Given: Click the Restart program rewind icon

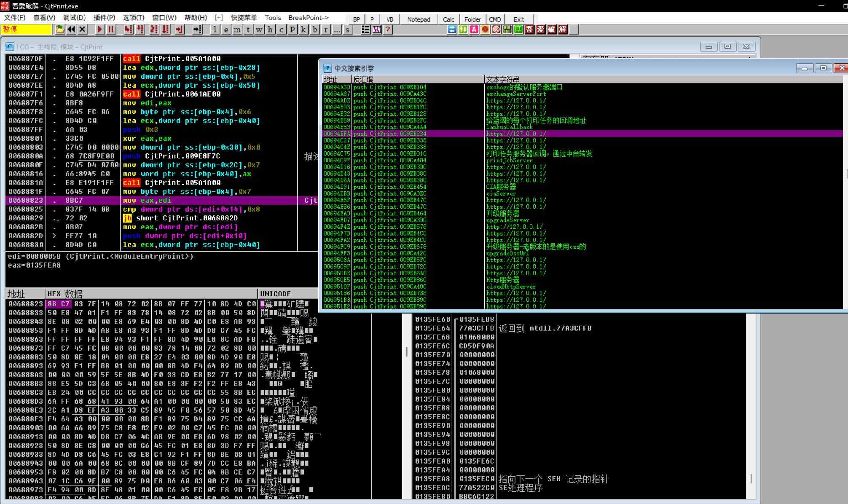Looking at the screenshot, I should pos(71,29).
